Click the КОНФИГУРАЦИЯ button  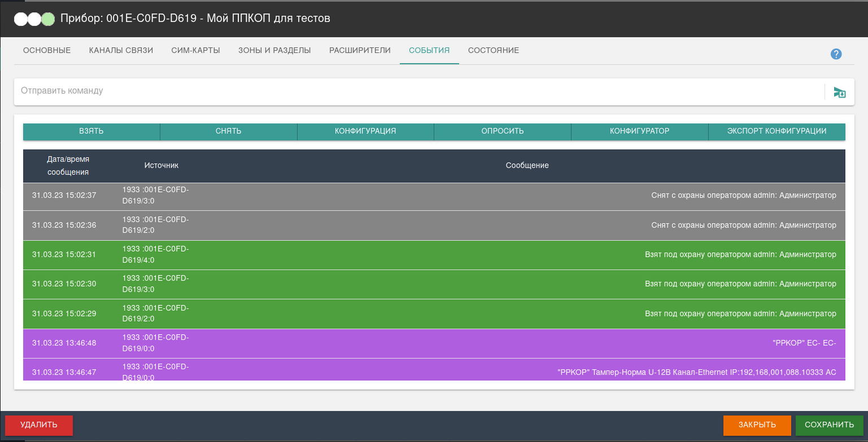365,131
